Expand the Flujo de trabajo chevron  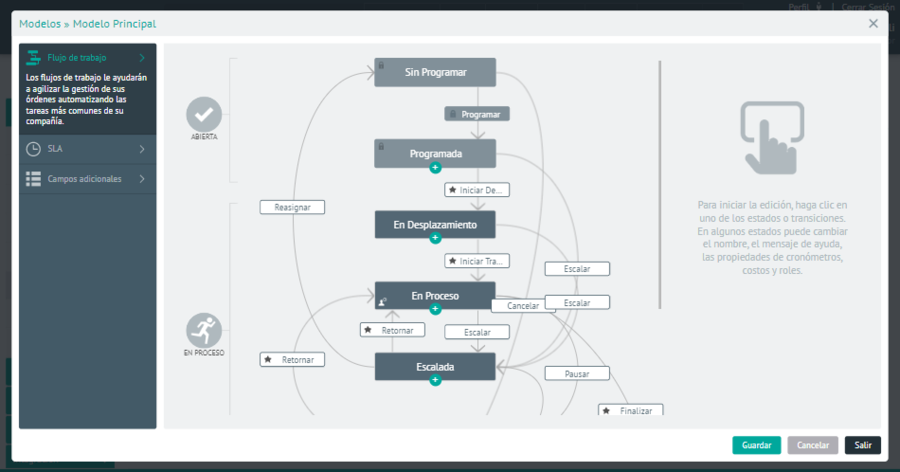(142, 57)
